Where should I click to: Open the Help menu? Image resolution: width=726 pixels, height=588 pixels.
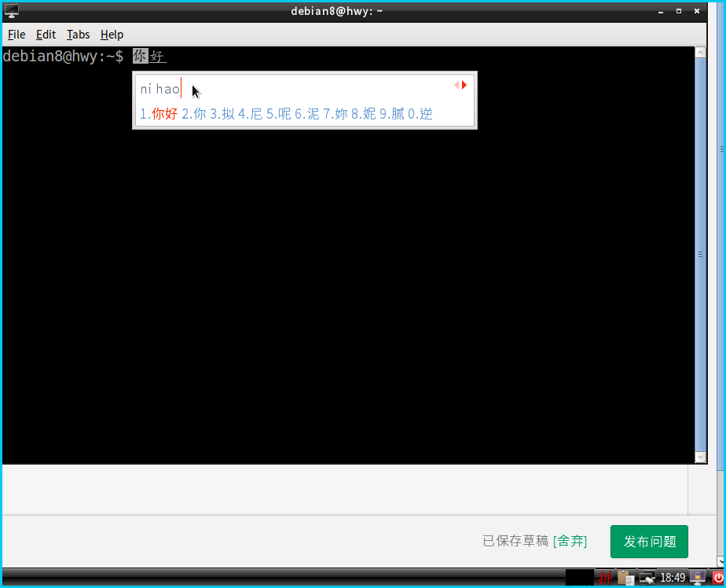112,35
